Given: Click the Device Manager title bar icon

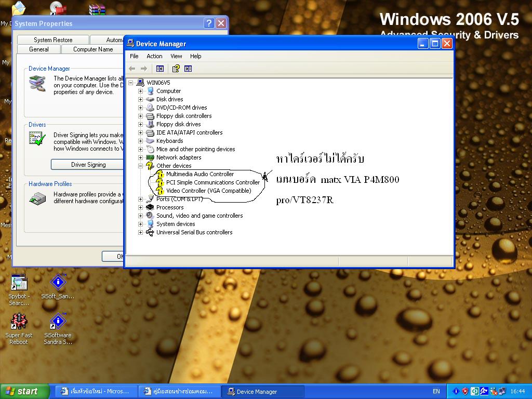Looking at the screenshot, I should 130,44.
